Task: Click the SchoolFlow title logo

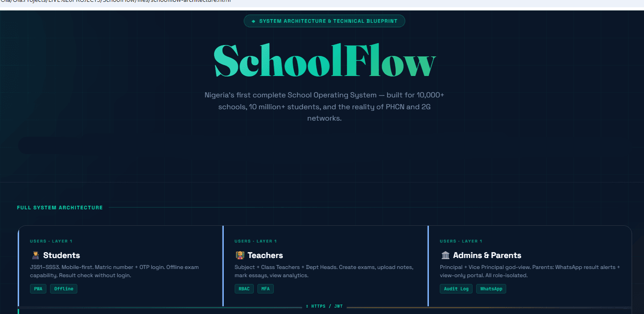Action: 325,61
